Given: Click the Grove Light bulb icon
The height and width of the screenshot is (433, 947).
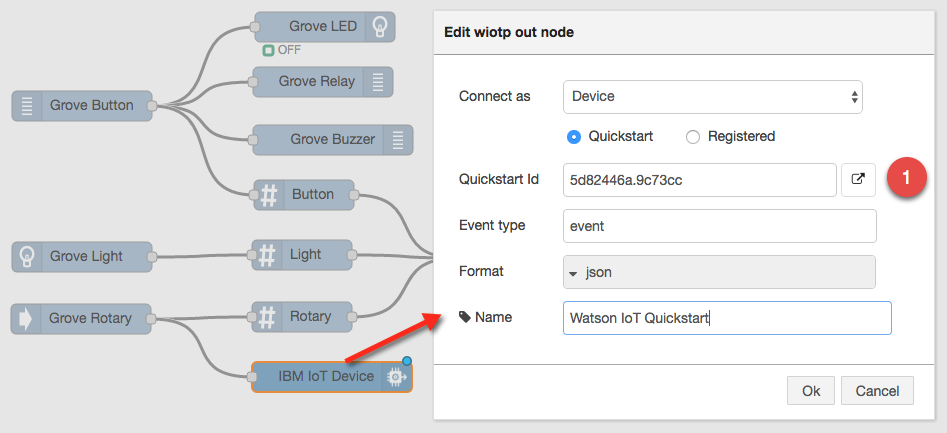Looking at the screenshot, I should tap(27, 256).
